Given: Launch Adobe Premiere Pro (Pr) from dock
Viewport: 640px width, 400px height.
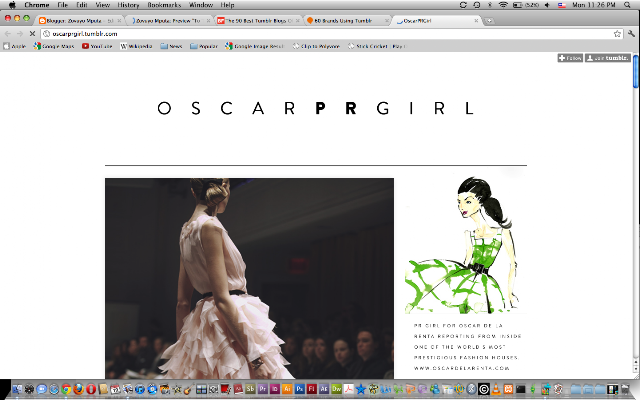Looking at the screenshot, I should [262, 389].
